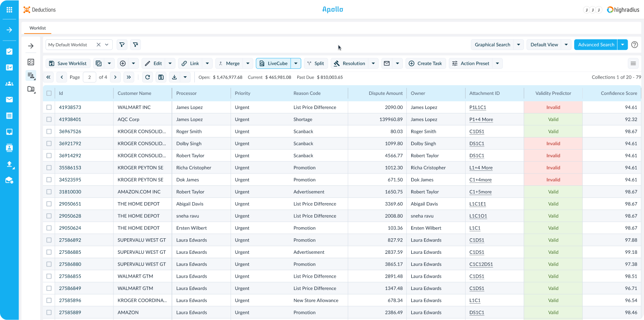Open the people group icon in sidebar

point(9,83)
